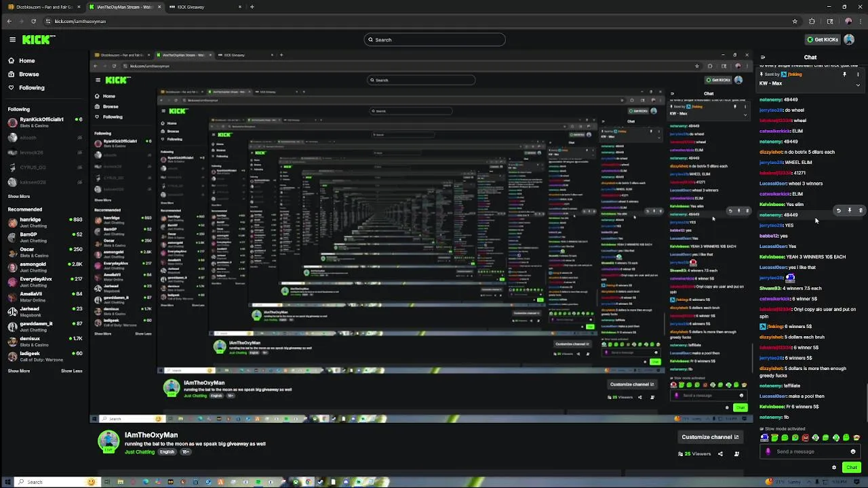The image size is (868, 488).
Task: Click the pin icon in the pinned message header
Action: [844, 74]
